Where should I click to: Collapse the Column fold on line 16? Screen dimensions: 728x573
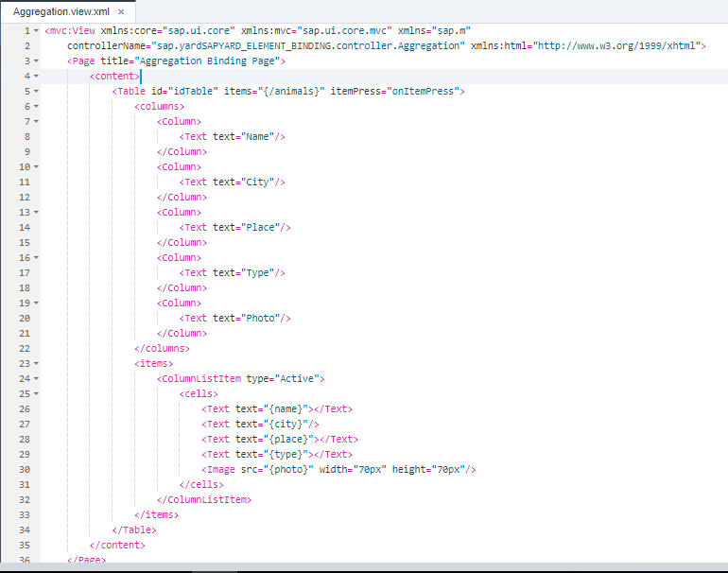(x=36, y=258)
